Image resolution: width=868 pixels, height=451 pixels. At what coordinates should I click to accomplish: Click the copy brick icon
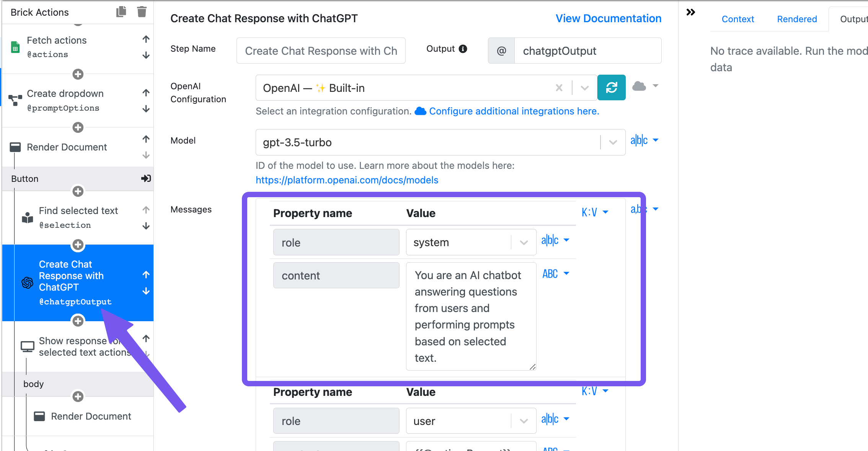[121, 12]
